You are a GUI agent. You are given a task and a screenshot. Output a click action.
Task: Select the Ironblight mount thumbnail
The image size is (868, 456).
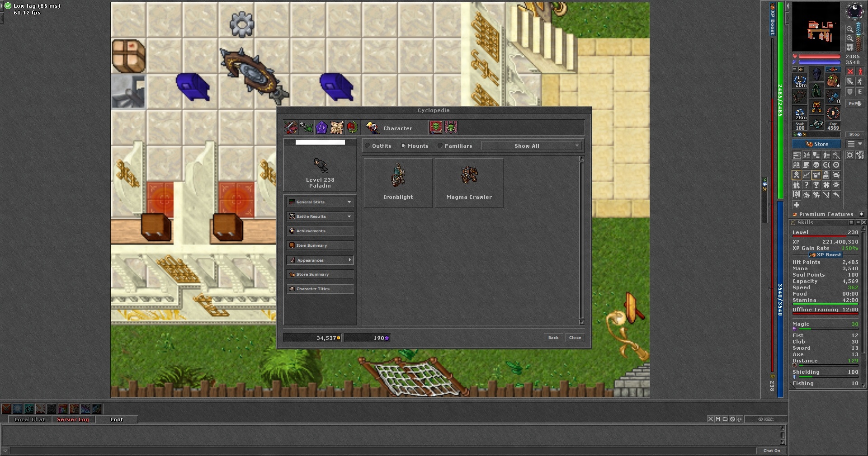coord(398,183)
